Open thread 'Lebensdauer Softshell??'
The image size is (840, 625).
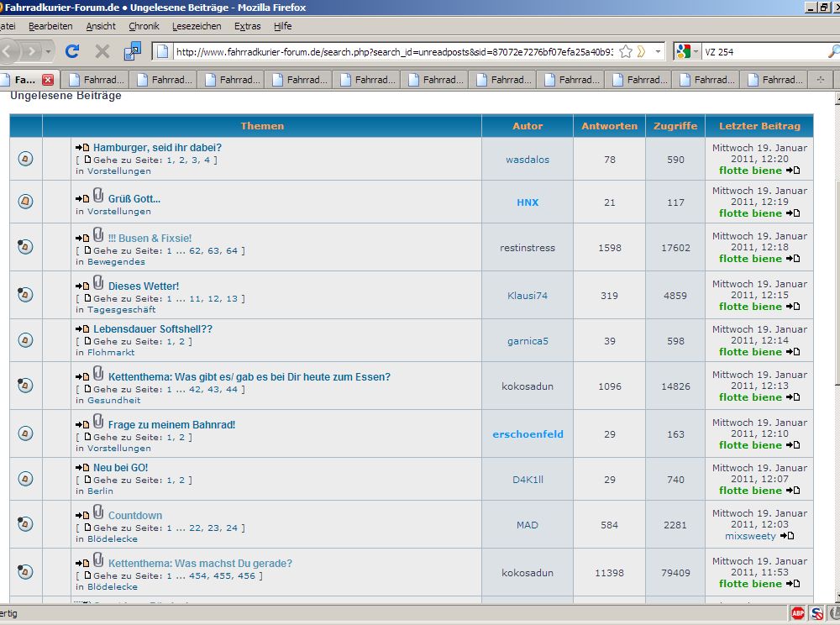tap(152, 329)
